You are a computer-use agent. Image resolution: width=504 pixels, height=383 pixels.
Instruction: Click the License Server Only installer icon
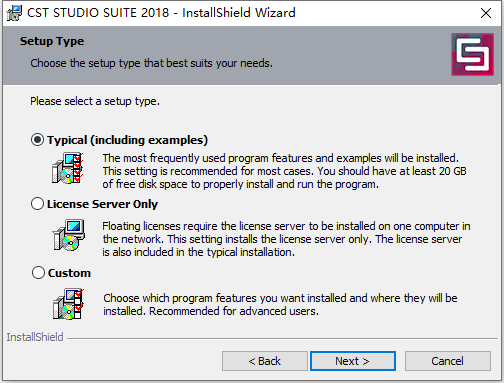point(69,235)
